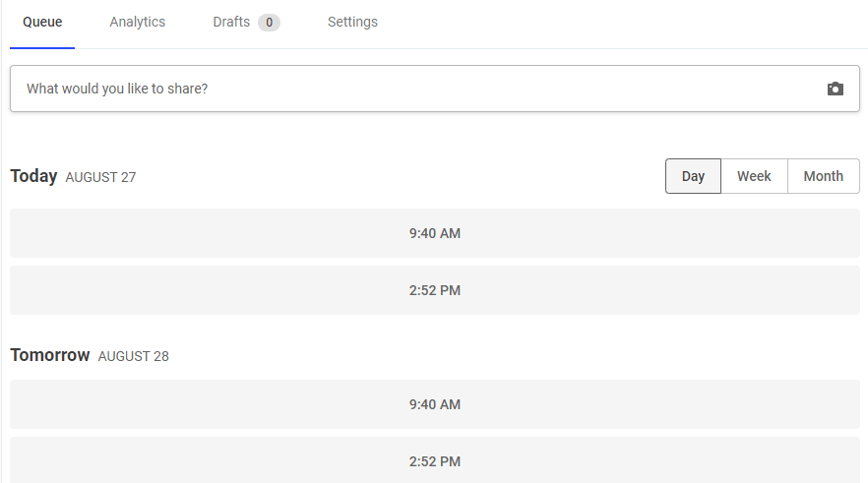Go to the Settings tab
The image size is (868, 483).
coord(352,22)
